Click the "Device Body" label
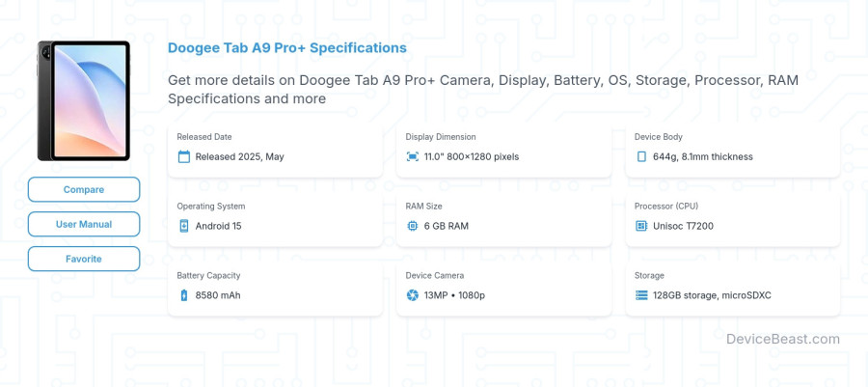 (658, 137)
